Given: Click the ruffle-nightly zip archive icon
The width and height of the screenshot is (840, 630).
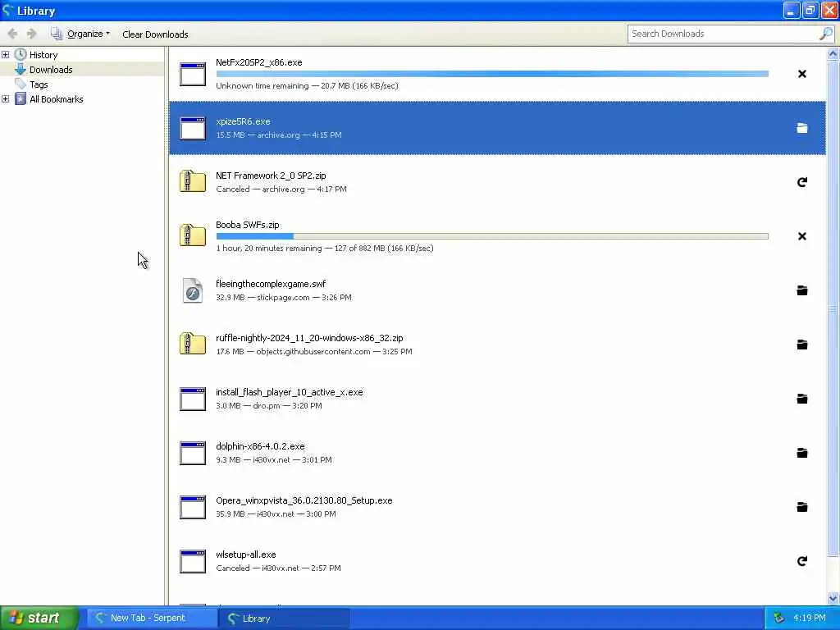Looking at the screenshot, I should [x=193, y=344].
